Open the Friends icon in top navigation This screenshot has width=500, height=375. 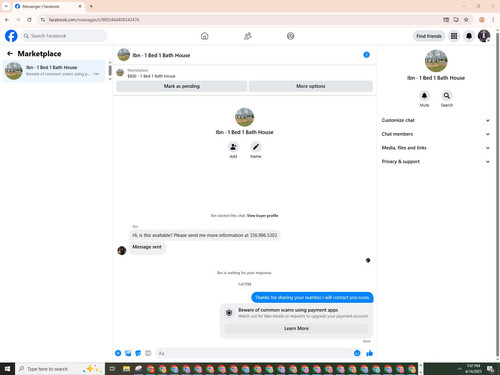click(x=248, y=36)
